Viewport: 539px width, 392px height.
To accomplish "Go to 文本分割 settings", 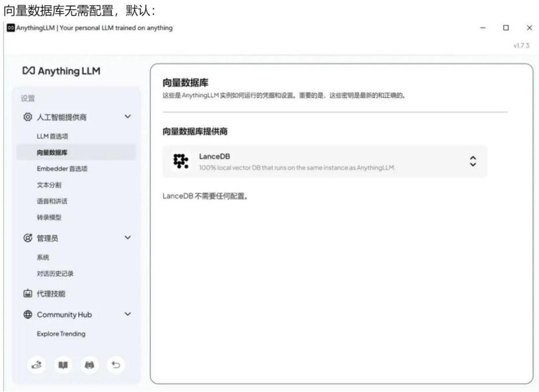I will click(x=49, y=185).
